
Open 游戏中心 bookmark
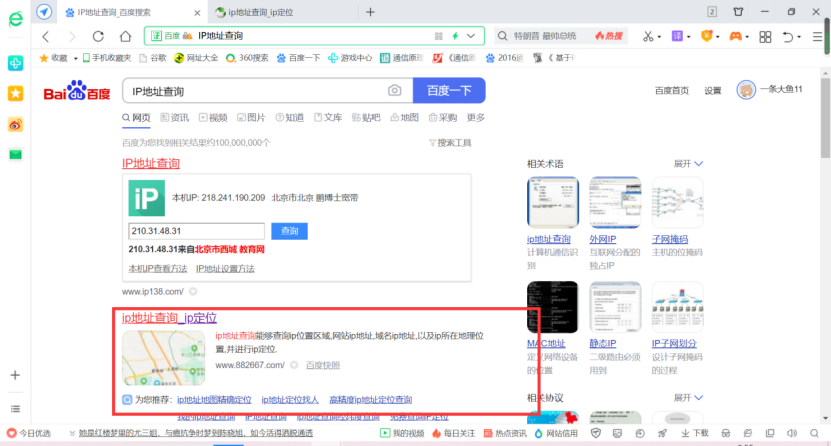(350, 58)
